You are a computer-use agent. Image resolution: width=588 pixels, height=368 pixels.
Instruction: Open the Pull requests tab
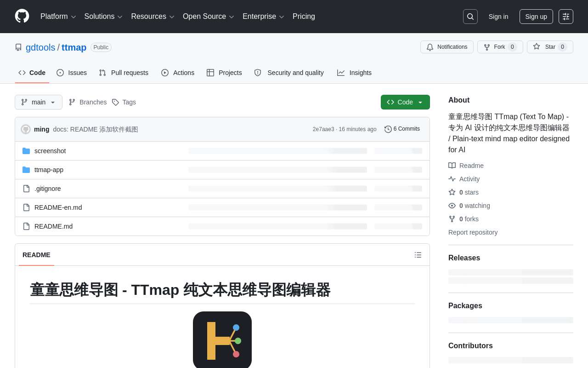(124, 73)
